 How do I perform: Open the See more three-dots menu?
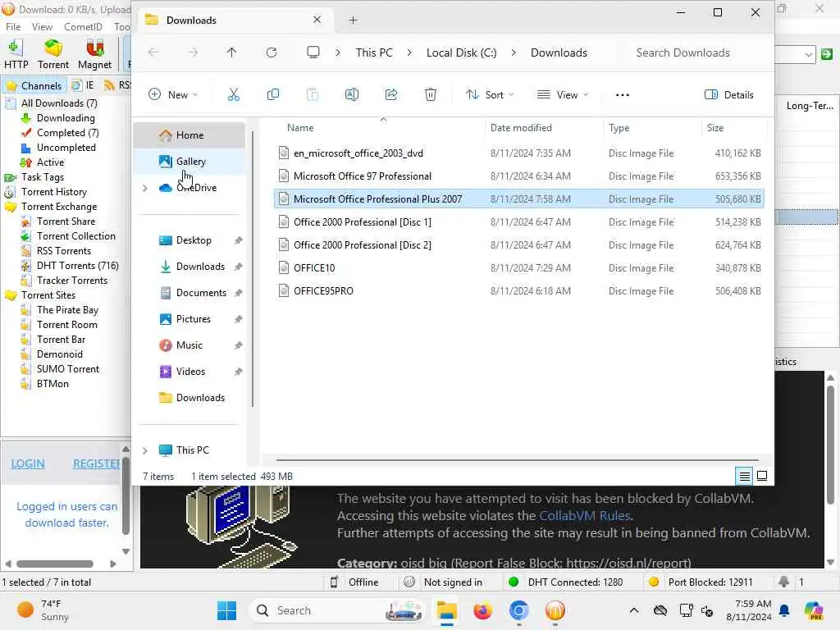[x=622, y=95]
